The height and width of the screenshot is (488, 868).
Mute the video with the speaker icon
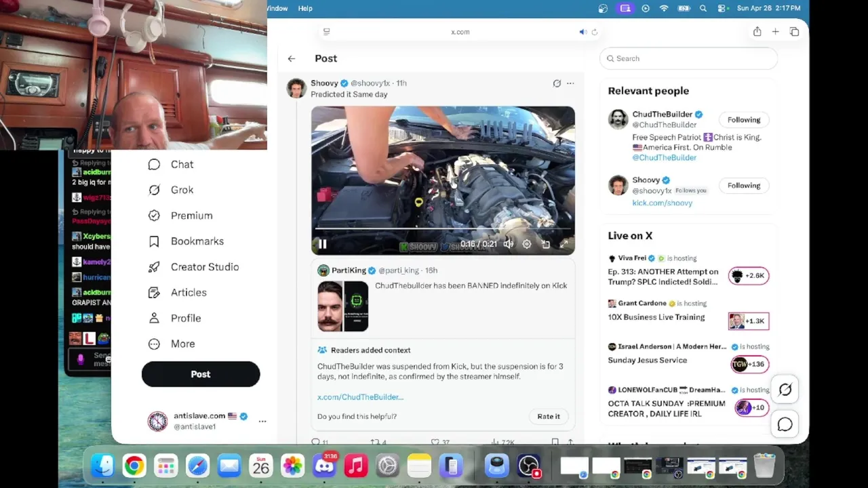508,244
